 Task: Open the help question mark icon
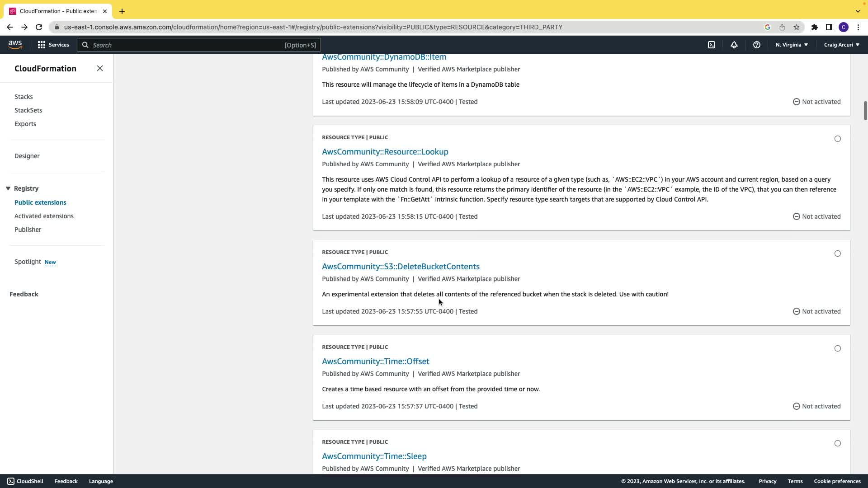757,45
